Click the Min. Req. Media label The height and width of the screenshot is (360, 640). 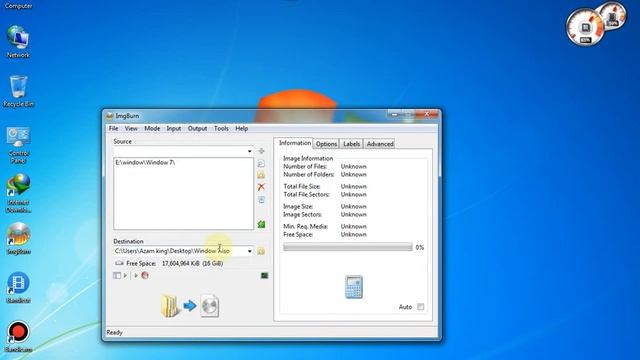point(306,227)
